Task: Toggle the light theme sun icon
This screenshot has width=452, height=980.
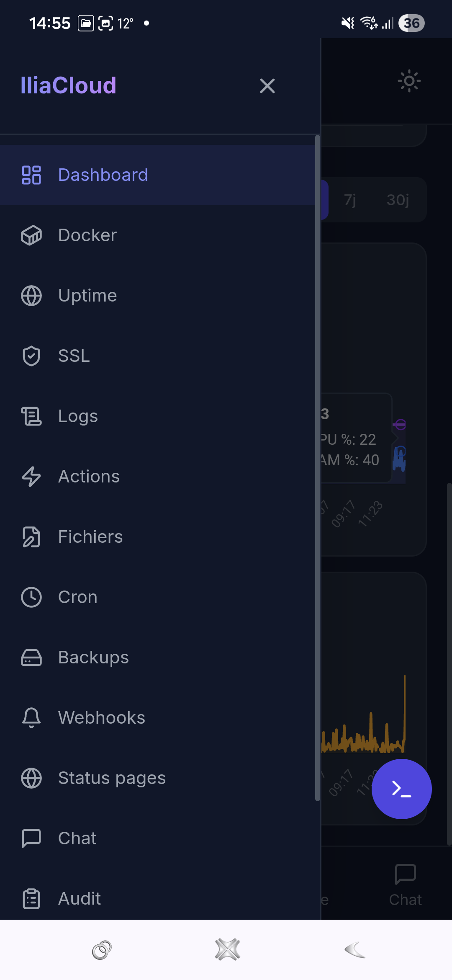Action: coord(409,81)
